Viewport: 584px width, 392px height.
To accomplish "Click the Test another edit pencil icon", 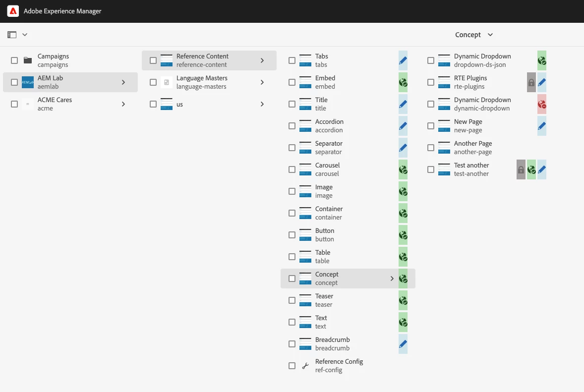I will click(x=542, y=169).
